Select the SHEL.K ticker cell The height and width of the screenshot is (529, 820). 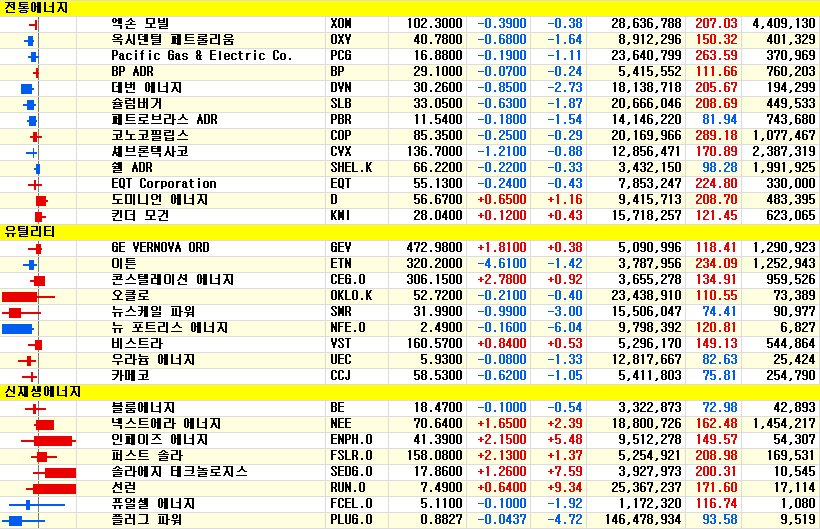[x=351, y=168]
